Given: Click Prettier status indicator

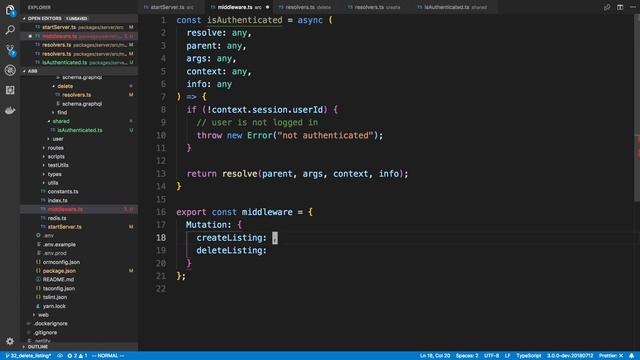Looking at the screenshot, I should pos(611,356).
